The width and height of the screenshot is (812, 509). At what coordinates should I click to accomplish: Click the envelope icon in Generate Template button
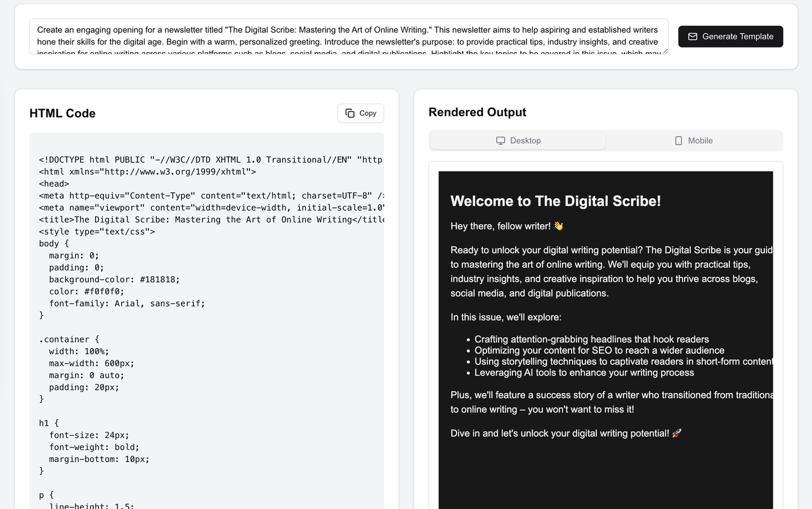(693, 36)
